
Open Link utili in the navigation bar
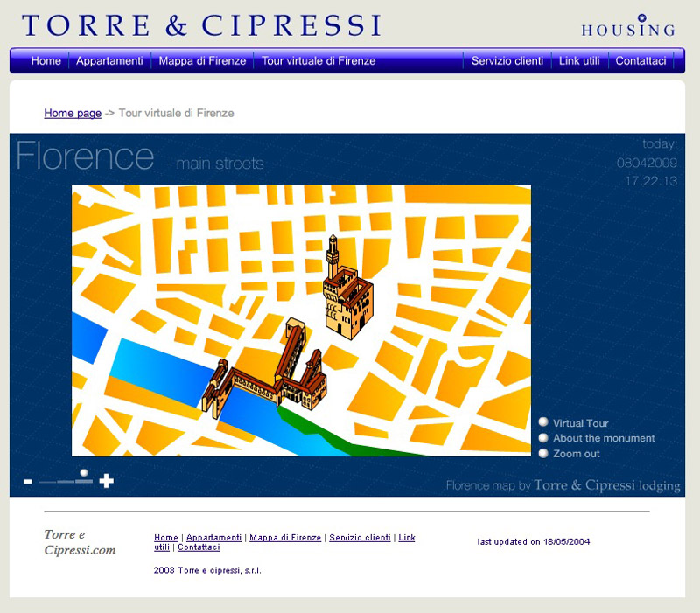coord(579,60)
